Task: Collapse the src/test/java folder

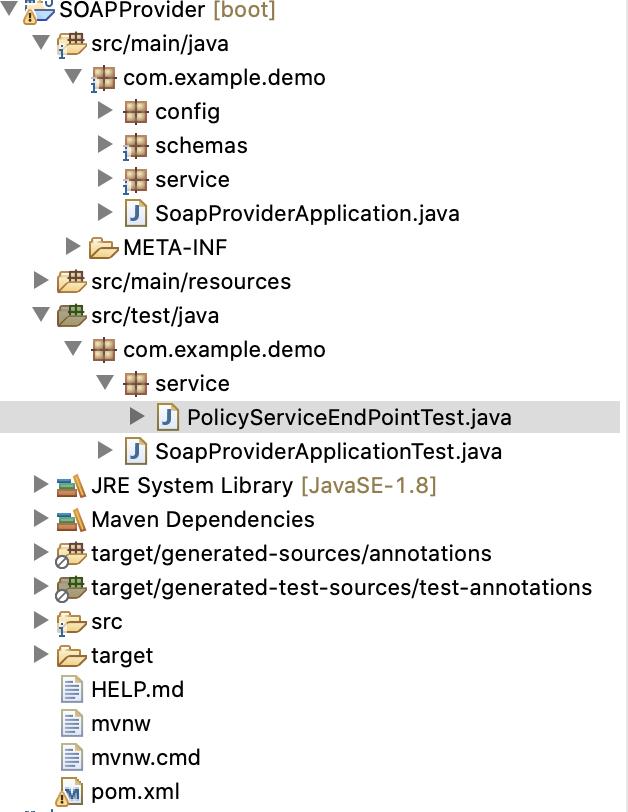Action: coord(39,316)
